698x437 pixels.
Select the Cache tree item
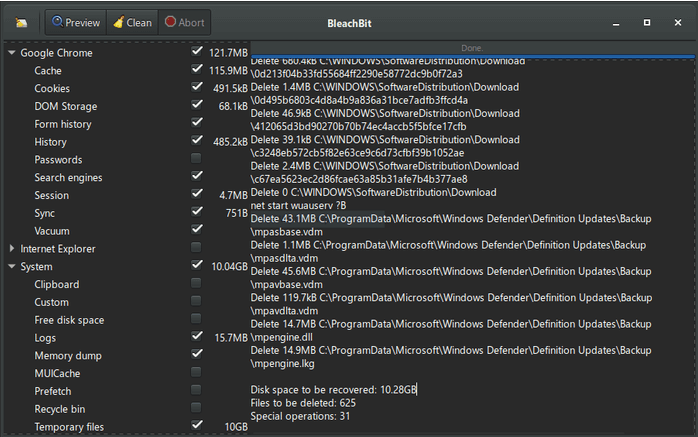(x=48, y=71)
